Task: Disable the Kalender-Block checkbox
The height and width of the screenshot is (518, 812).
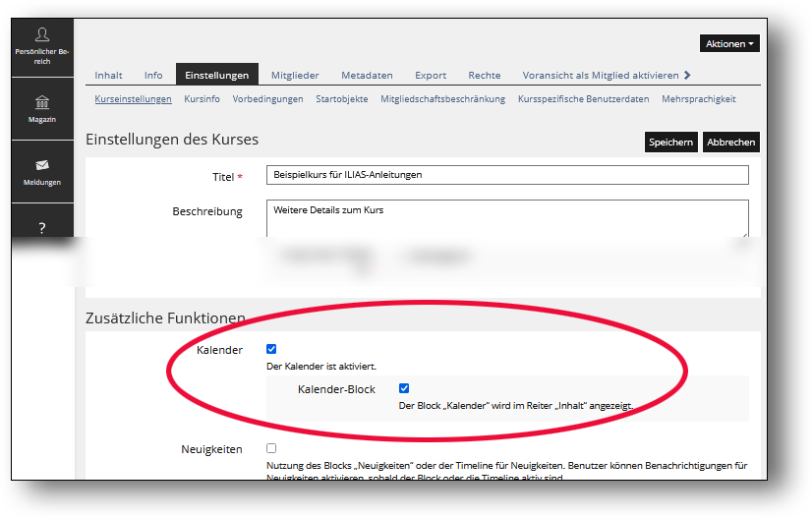Action: (x=404, y=388)
